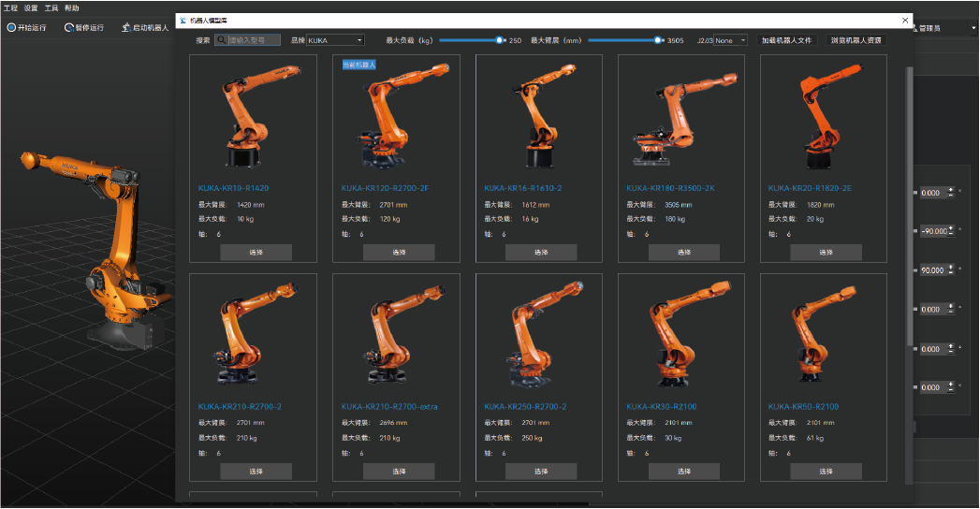Click the KUKA-KR250-R2700-2 model name link
Screen dimensions: 980x509
point(525,407)
